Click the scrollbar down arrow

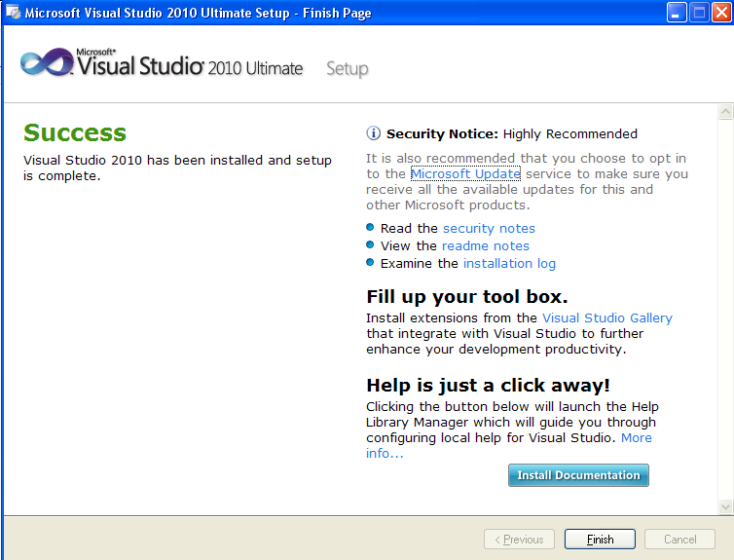point(725,506)
